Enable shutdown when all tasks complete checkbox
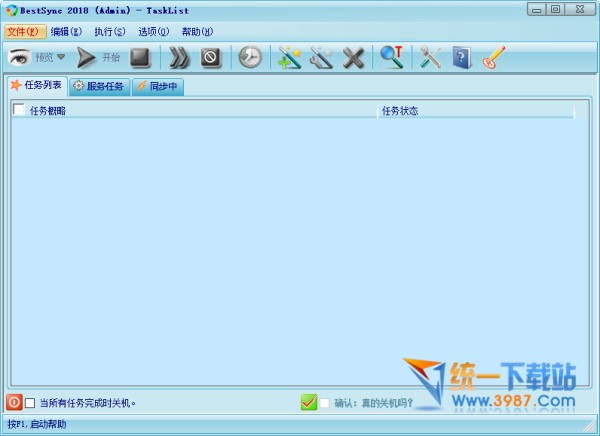 [30, 403]
